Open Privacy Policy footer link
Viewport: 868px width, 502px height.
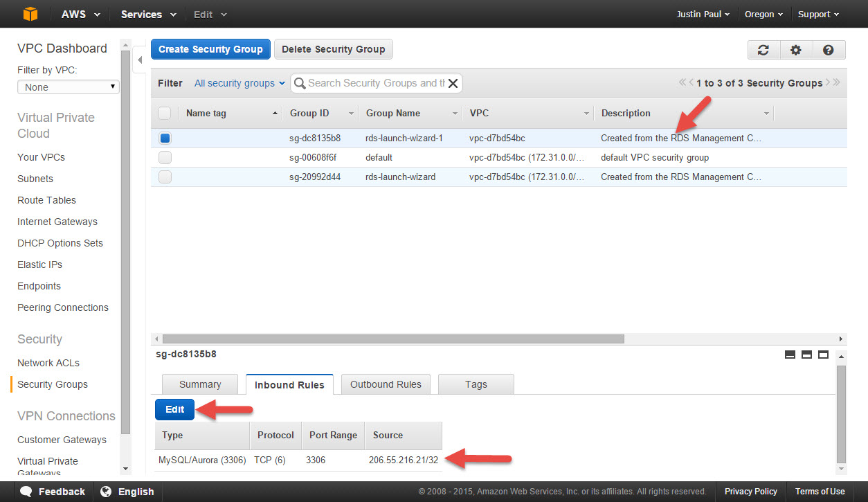pos(751,492)
